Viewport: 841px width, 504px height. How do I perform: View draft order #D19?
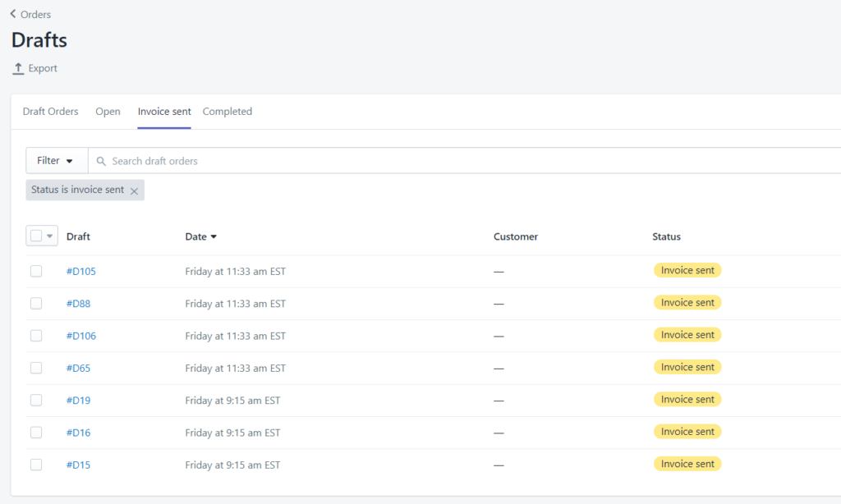pyautogui.click(x=78, y=401)
